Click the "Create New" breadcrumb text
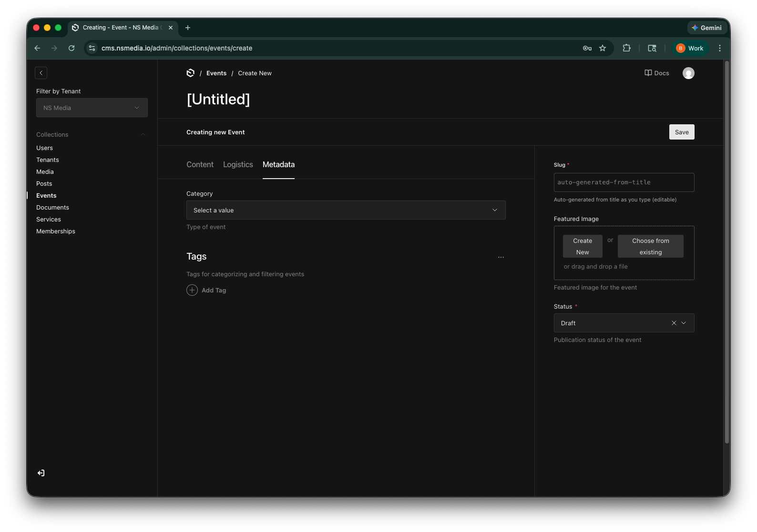This screenshot has width=757, height=532. tap(255, 73)
